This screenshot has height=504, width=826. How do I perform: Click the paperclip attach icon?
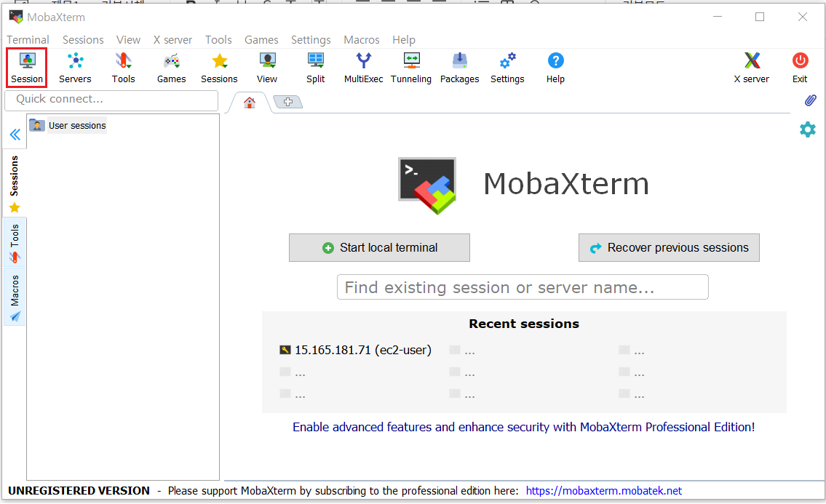810,100
